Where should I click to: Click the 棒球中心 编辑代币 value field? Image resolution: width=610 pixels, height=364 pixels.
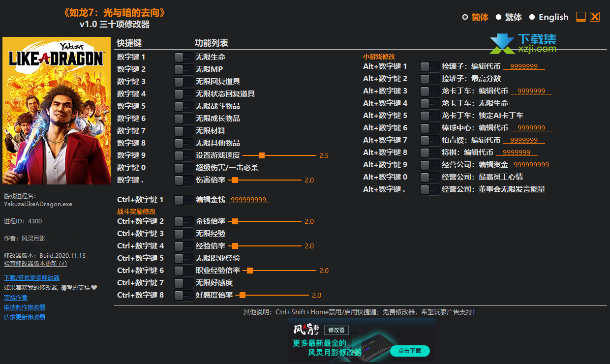pos(531,128)
